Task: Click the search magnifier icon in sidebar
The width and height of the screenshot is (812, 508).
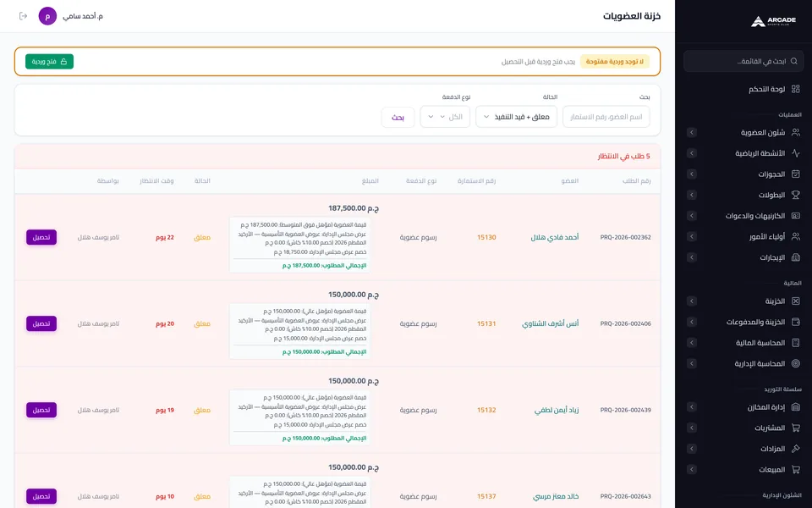Action: [x=794, y=61]
